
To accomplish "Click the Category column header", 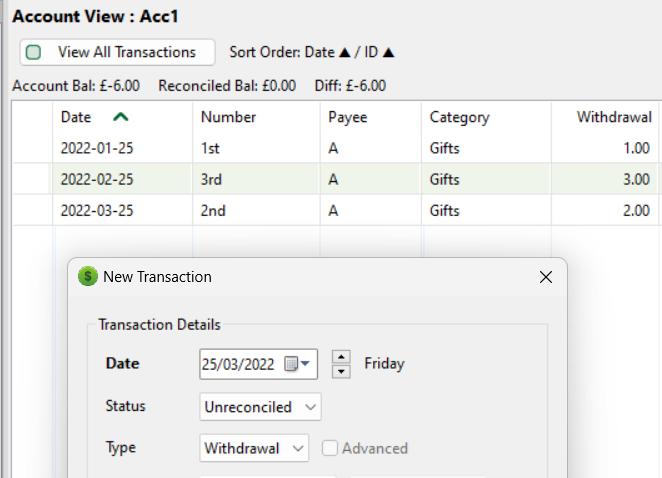I will (x=459, y=117).
